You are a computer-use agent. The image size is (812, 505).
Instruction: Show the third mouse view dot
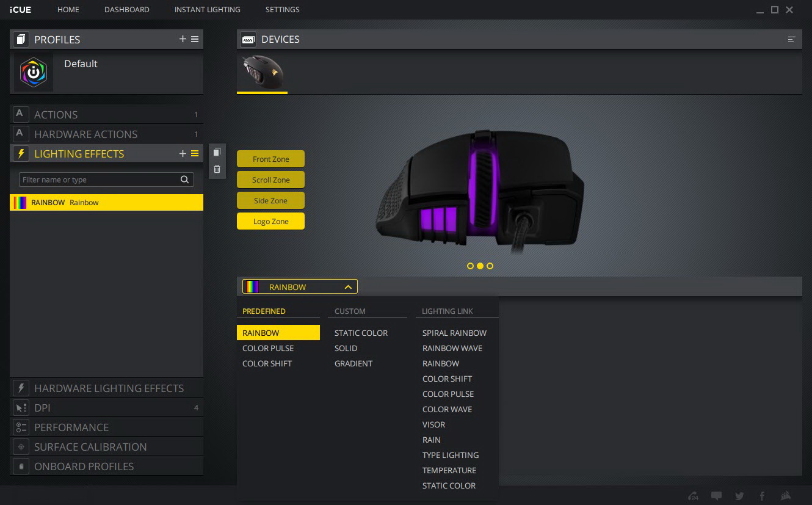point(490,266)
